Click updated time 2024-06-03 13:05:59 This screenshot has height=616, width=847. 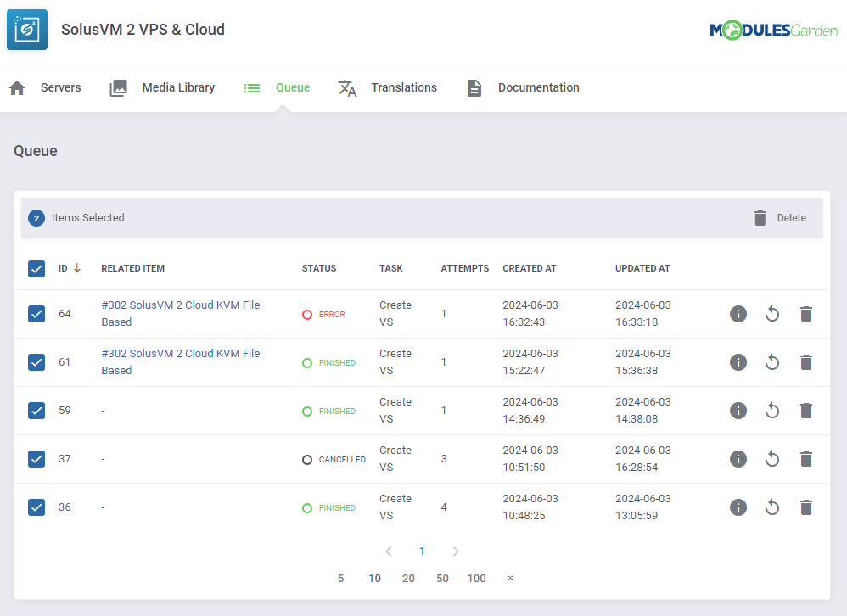pos(642,507)
